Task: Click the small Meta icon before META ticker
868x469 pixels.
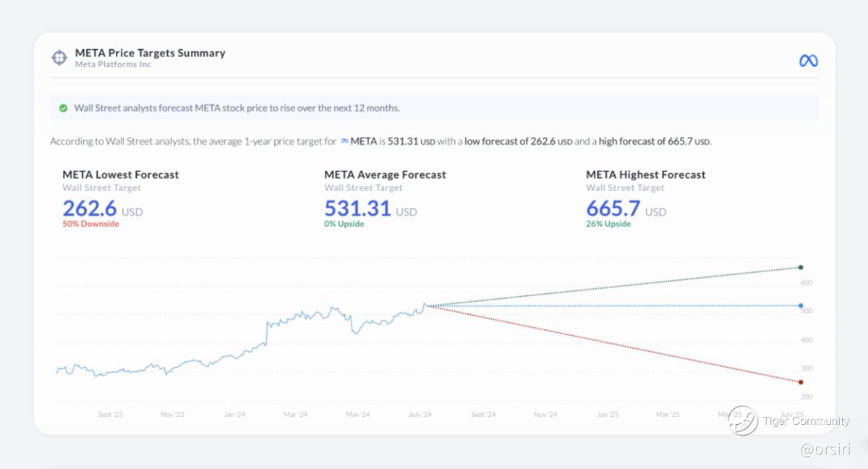Action: (x=344, y=141)
